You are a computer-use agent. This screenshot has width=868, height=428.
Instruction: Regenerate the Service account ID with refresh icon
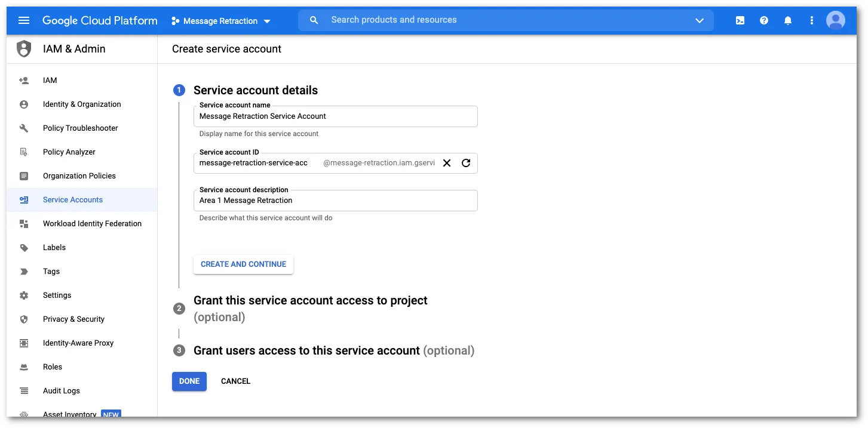pyautogui.click(x=466, y=162)
